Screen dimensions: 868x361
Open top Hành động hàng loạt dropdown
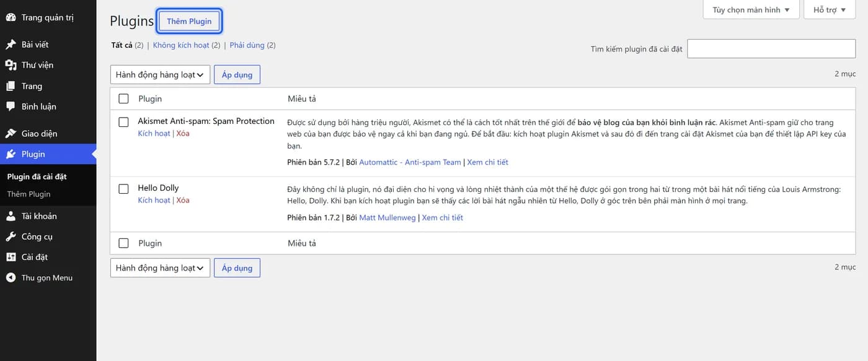pos(160,75)
